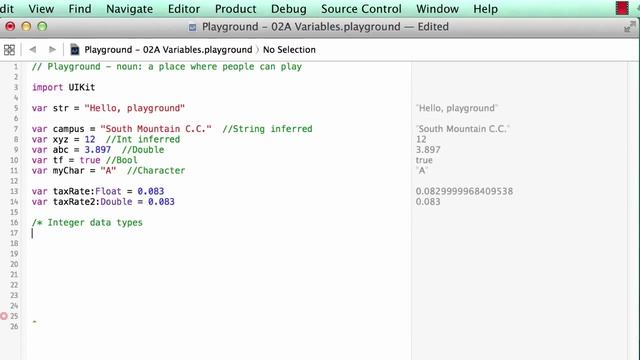
Task: Click the 0.083 result in sidebar
Action: tap(428, 202)
